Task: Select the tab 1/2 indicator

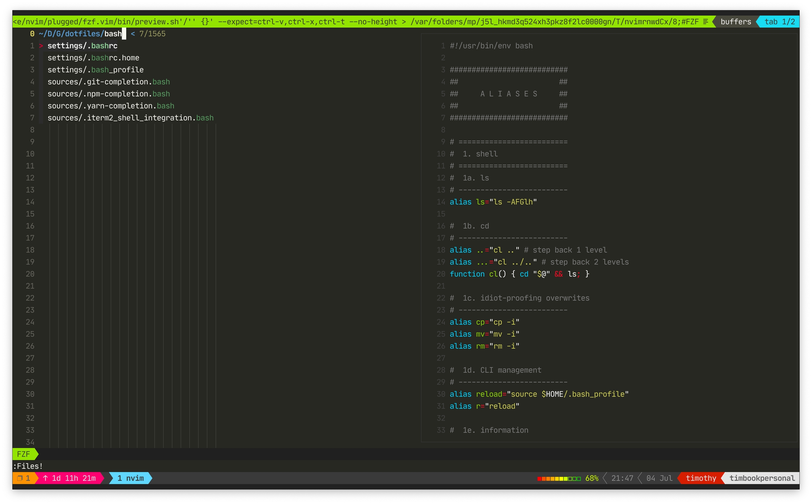Action: [x=779, y=21]
